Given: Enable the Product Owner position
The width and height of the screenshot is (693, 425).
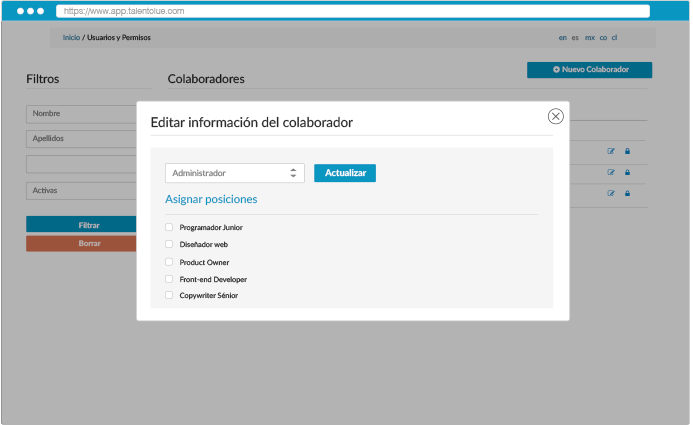Looking at the screenshot, I should pos(169,262).
